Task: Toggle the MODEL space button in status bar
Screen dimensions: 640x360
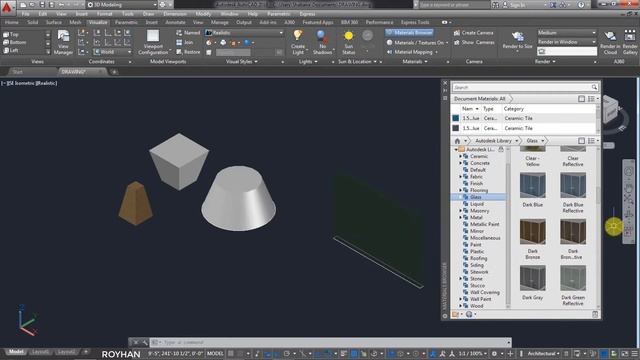Action: 215,353
